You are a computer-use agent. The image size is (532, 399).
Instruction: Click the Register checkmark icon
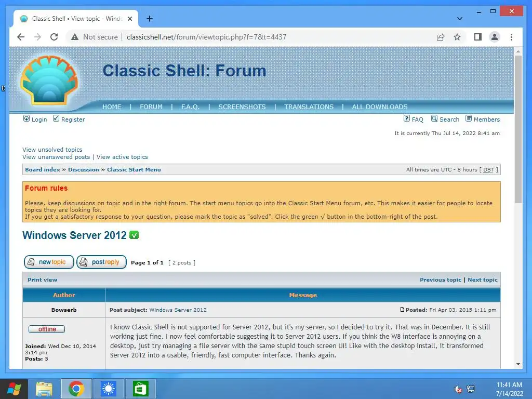click(x=56, y=118)
